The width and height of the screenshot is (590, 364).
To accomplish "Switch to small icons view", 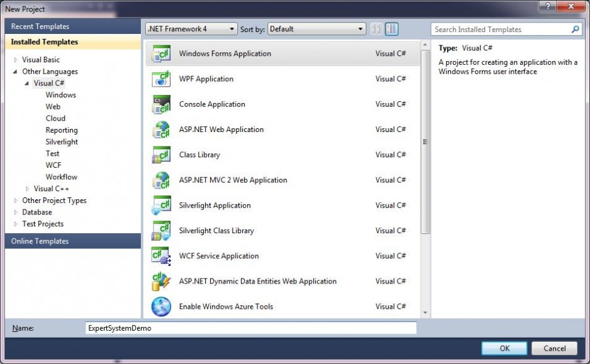I will [x=377, y=29].
